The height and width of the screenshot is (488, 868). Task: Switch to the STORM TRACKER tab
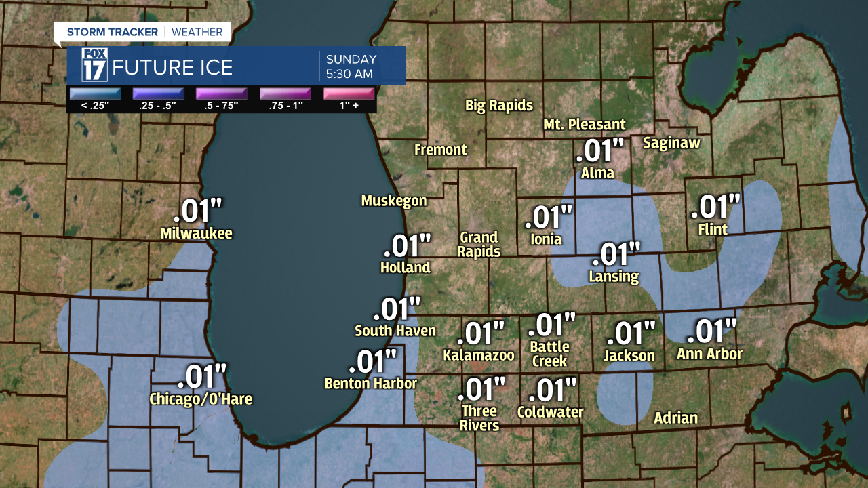click(111, 31)
